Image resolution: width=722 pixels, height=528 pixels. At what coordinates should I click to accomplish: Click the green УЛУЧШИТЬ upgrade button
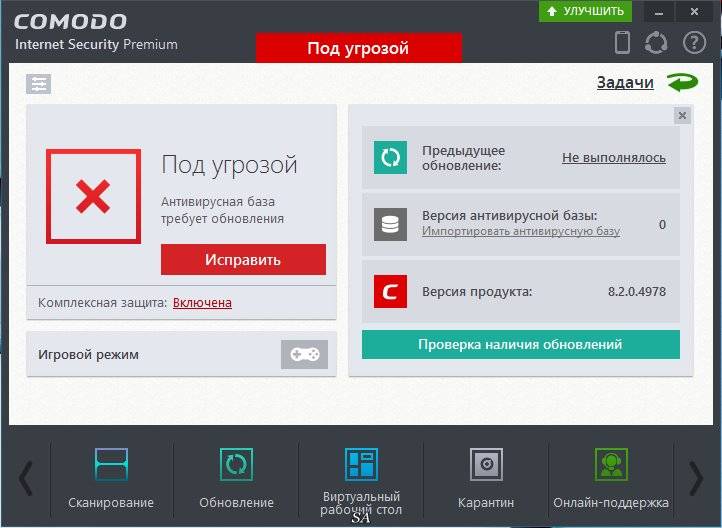585,11
